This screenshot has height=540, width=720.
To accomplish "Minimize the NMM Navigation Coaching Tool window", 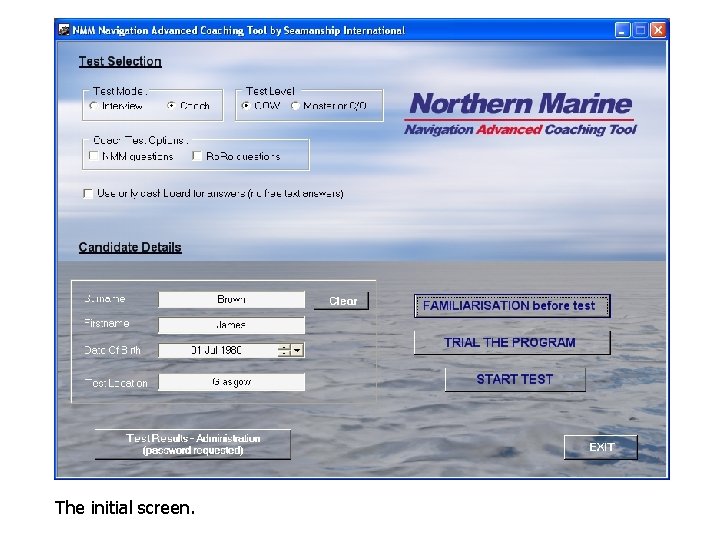I will click(x=622, y=30).
